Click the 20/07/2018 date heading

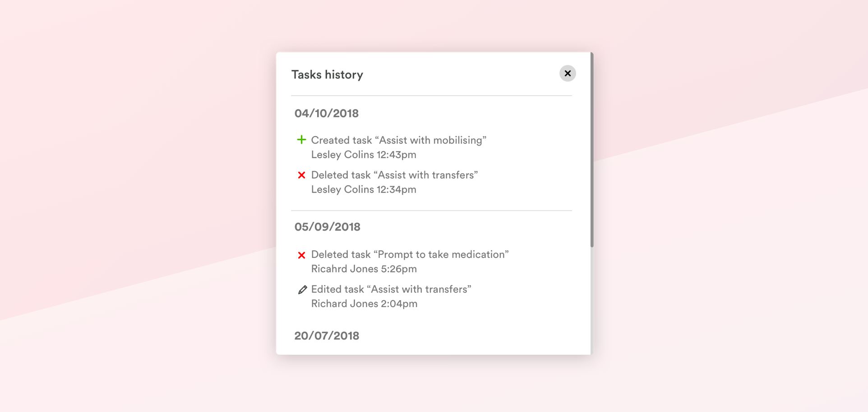point(327,336)
